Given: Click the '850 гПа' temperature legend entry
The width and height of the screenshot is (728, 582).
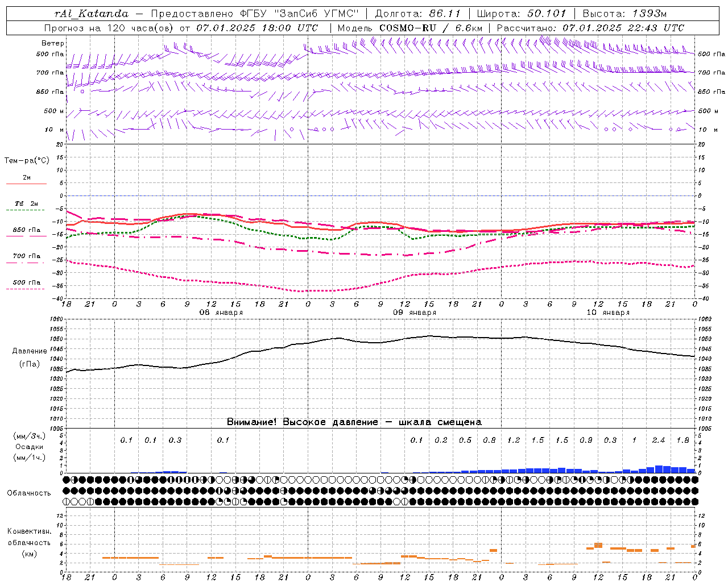Looking at the screenshot, I should (x=27, y=230).
